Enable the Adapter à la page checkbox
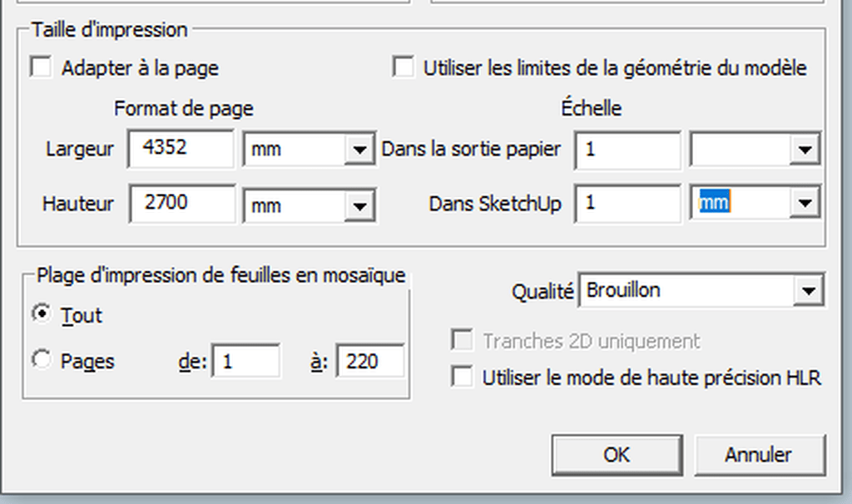 point(42,67)
